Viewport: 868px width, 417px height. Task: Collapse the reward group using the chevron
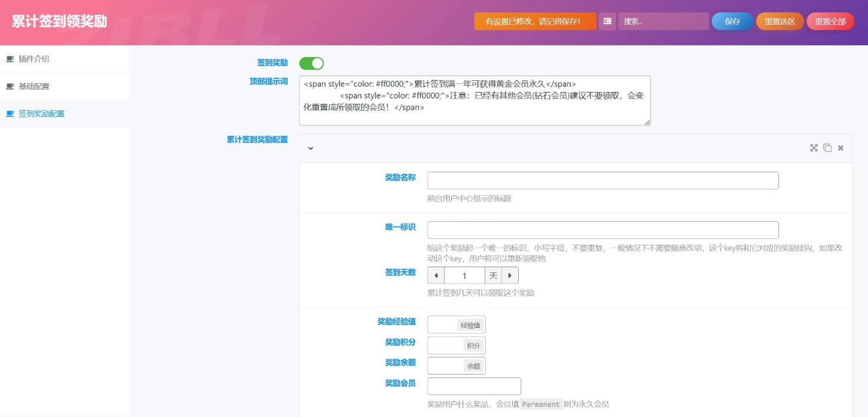[311, 149]
